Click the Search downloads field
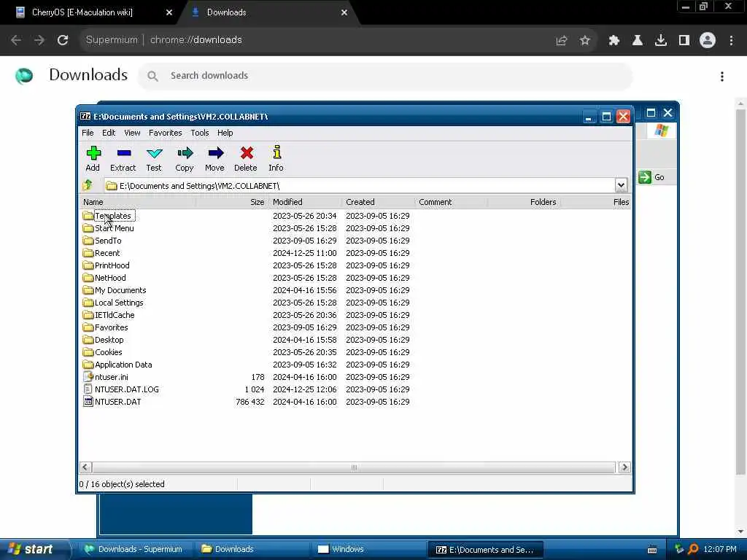The image size is (747, 560). (385, 76)
